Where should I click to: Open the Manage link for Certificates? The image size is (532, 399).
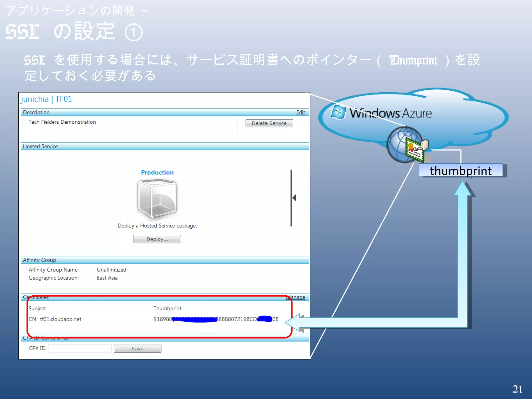click(296, 297)
